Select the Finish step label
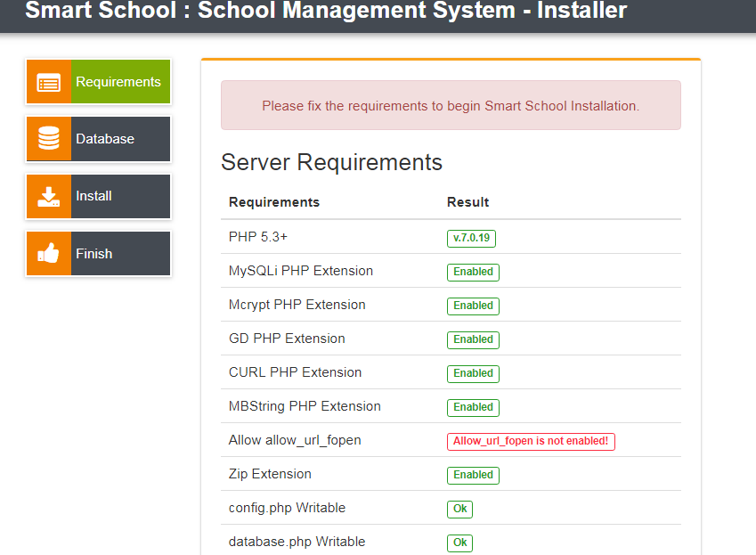The width and height of the screenshot is (756, 555). (x=94, y=254)
